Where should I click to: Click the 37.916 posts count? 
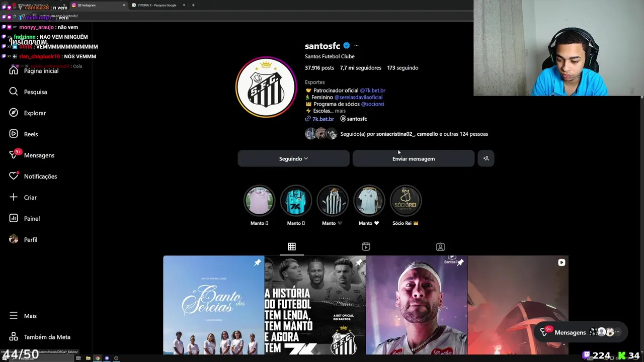[319, 68]
